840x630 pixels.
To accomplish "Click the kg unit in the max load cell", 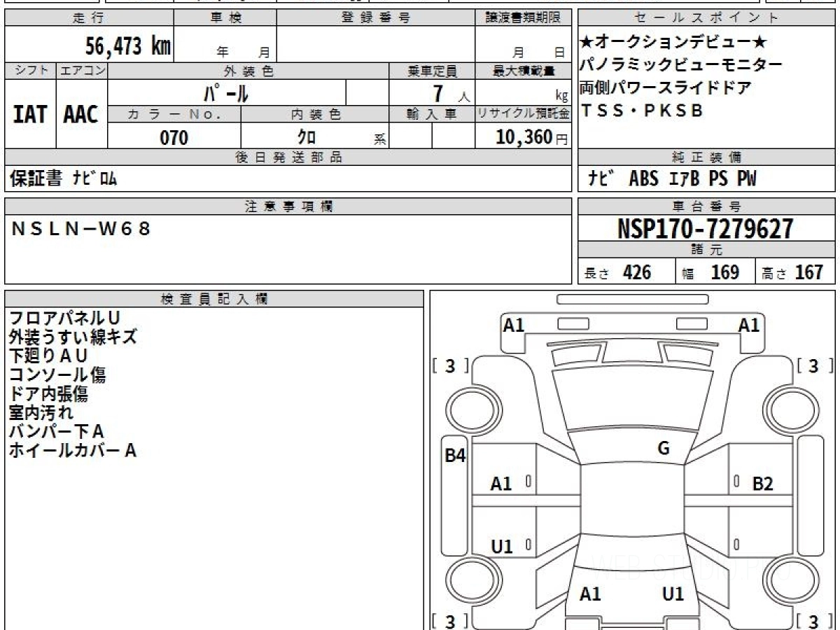I will coord(561,97).
